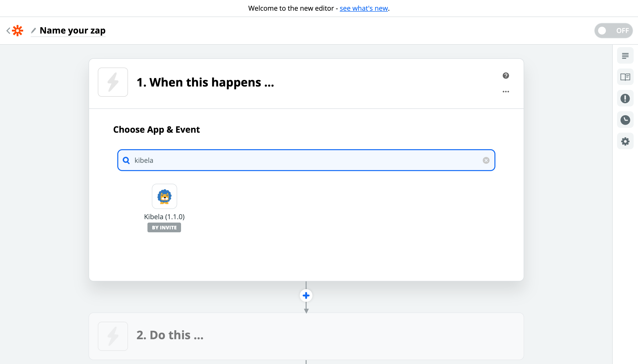The height and width of the screenshot is (364, 638).
Task: Open the book guide sidebar icon
Action: click(625, 77)
